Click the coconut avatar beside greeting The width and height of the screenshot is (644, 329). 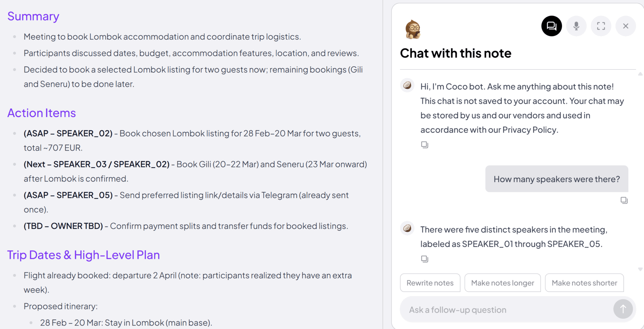coord(407,85)
